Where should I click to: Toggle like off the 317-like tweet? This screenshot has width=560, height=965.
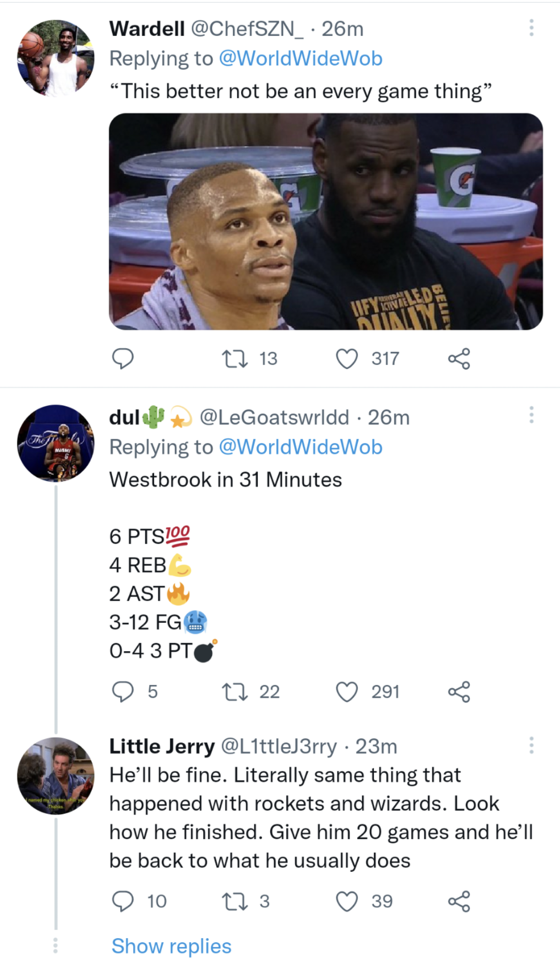pyautogui.click(x=346, y=359)
